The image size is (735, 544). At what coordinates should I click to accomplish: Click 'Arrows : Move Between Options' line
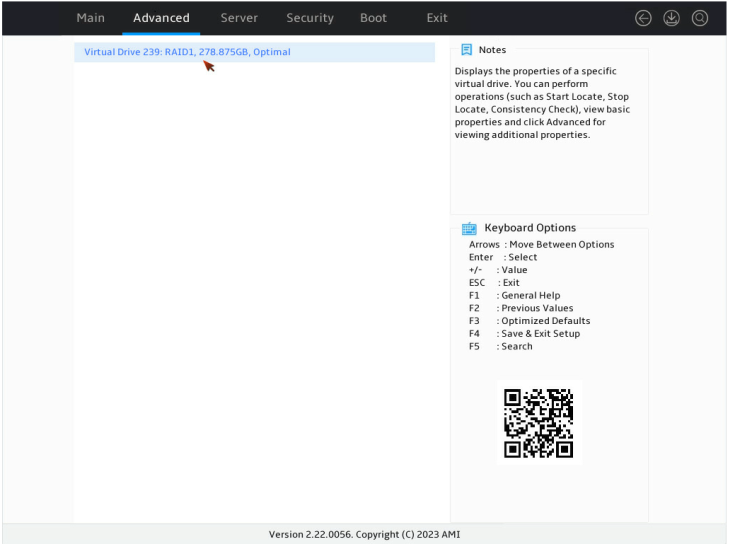(x=541, y=245)
